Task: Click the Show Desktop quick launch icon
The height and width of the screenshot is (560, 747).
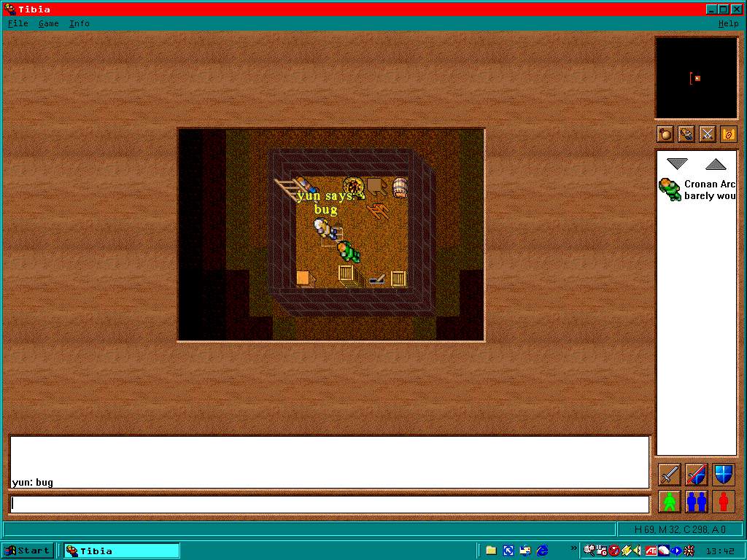Action: [x=508, y=551]
